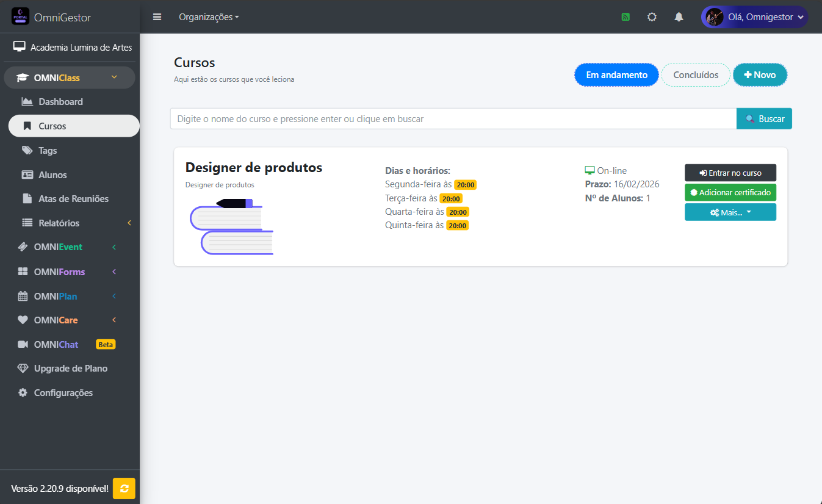822x504 pixels.
Task: Click Entrar no curso for Designer de produtos
Action: pyautogui.click(x=730, y=173)
